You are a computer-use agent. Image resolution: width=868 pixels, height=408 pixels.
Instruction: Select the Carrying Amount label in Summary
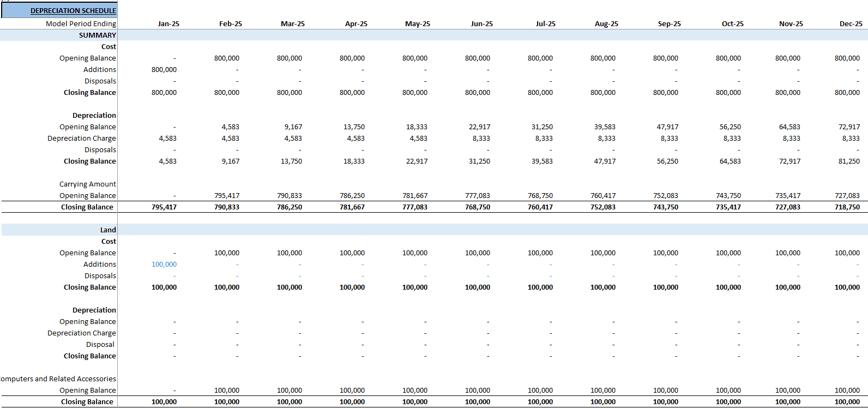(x=88, y=184)
